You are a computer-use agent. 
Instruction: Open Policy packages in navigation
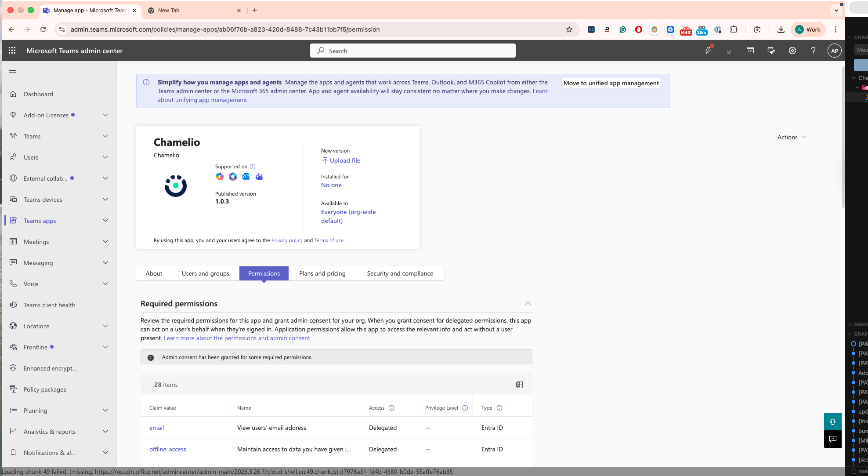pos(45,389)
